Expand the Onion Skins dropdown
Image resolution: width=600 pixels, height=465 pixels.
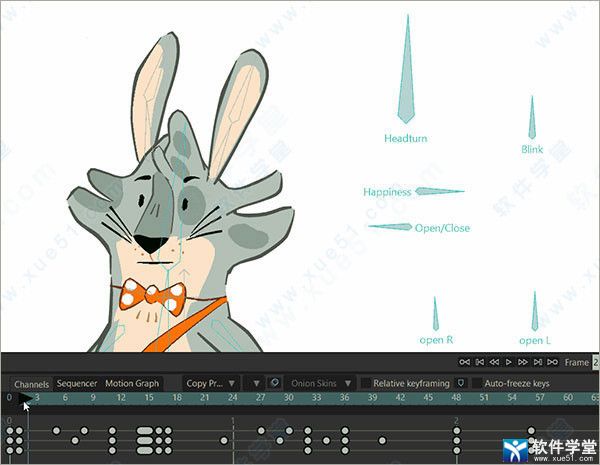(319, 383)
